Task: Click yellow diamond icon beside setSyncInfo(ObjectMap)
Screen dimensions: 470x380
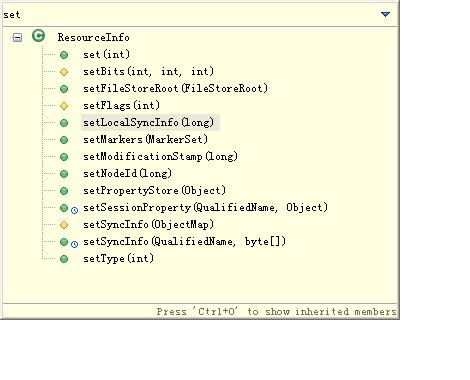Action: coord(64,225)
